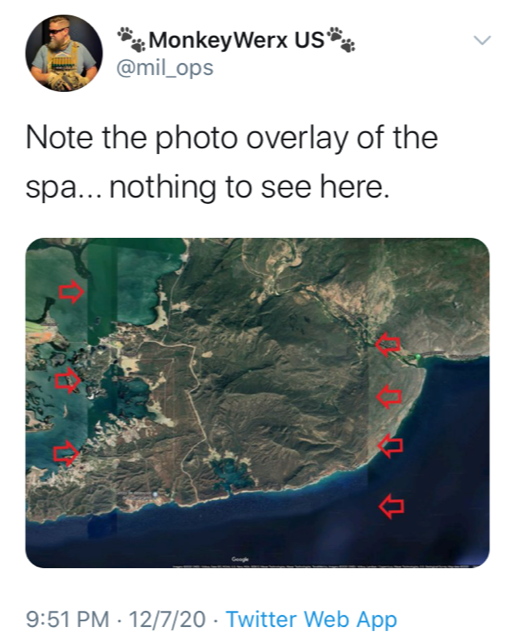Screen dimensions: 515x640
Task: Click the red arrow over the western islands
Action: 68,380
